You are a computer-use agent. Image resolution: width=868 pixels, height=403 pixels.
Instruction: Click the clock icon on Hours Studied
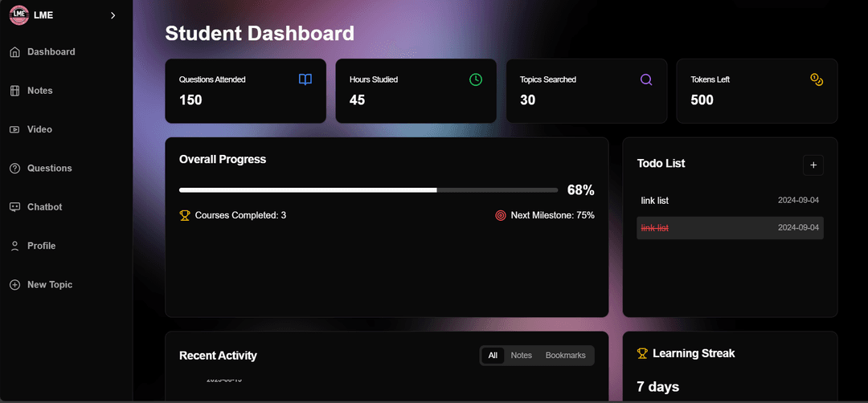coord(476,79)
